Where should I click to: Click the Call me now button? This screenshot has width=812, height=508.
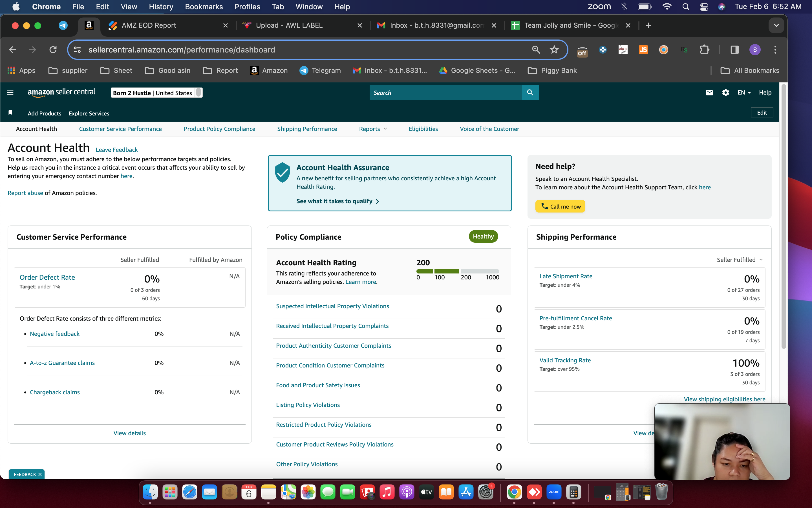(560, 206)
